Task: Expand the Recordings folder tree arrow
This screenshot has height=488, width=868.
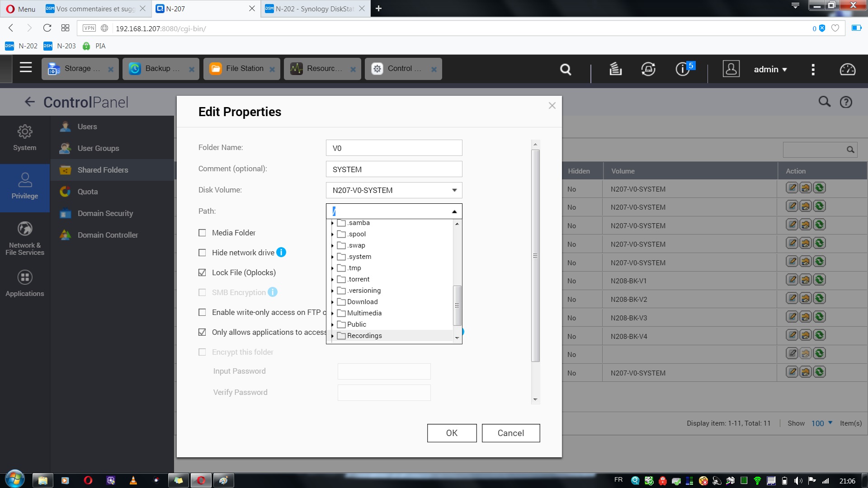Action: (332, 336)
